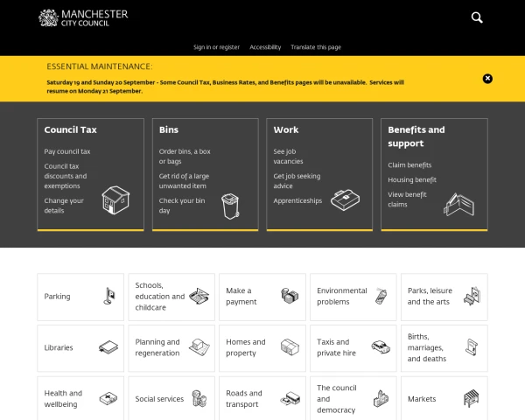
Task: Open Get job seeking advice
Action: (297, 181)
